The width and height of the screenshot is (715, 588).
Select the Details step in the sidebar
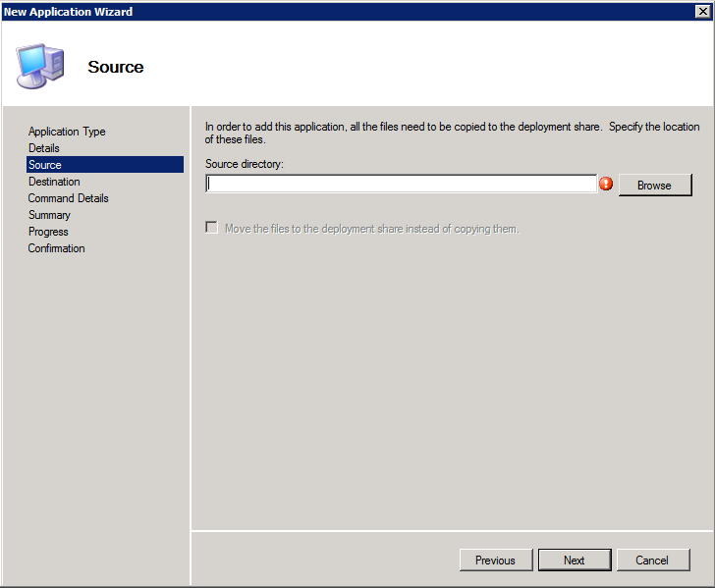click(x=44, y=148)
